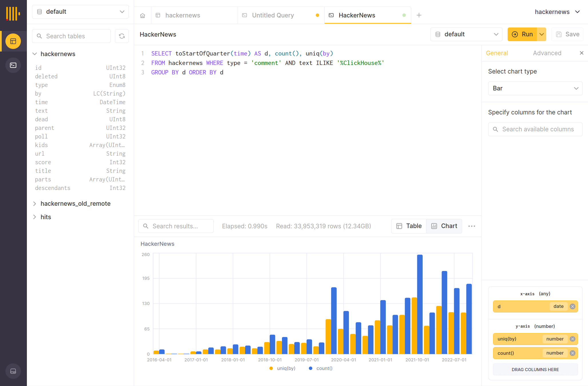The width and height of the screenshot is (588, 386).
Task: Click the bottom-left sidebar panel icon
Action: [13, 371]
